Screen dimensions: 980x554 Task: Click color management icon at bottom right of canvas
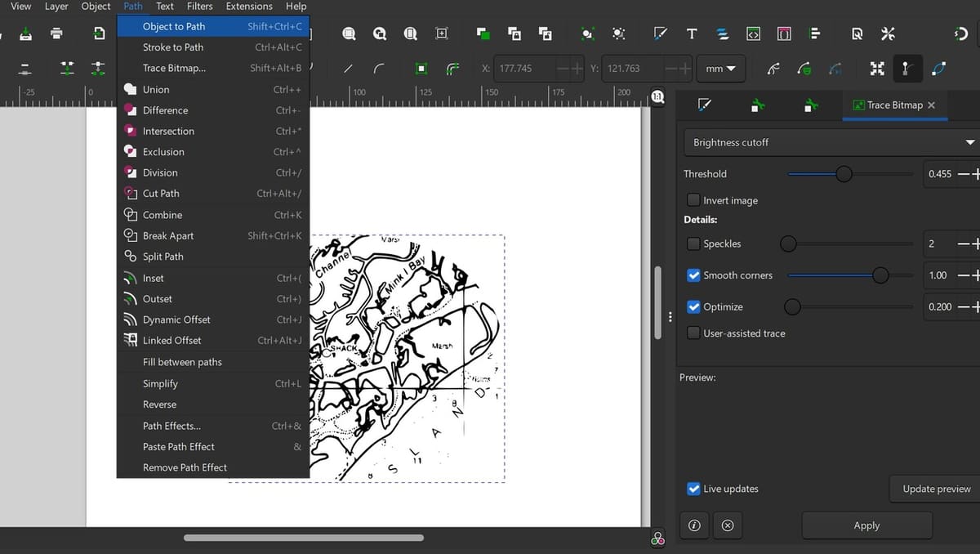tap(658, 538)
